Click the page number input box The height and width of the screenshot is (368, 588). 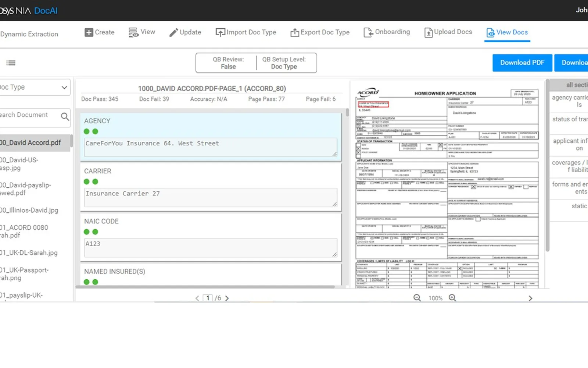point(208,298)
